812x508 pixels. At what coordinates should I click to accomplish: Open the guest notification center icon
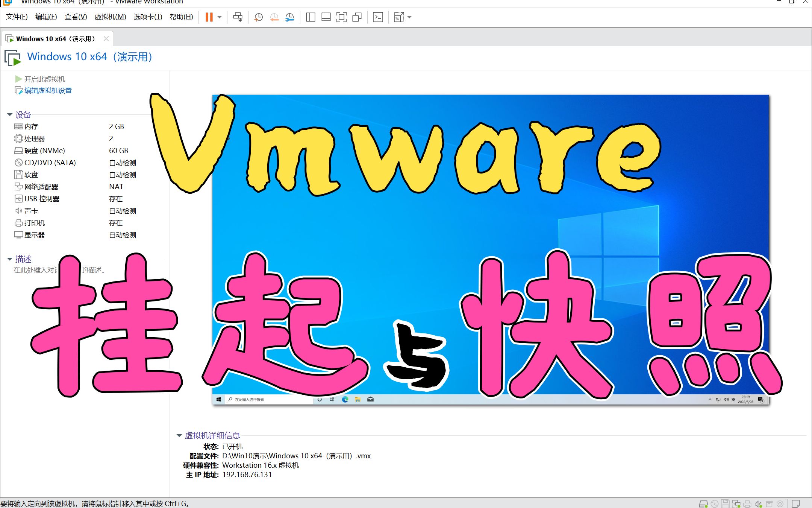[x=760, y=399]
